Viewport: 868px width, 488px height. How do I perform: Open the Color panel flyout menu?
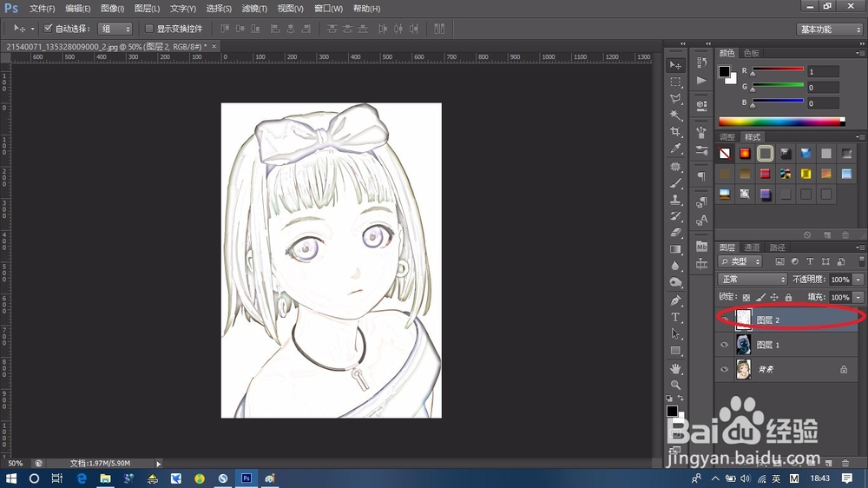[859, 53]
